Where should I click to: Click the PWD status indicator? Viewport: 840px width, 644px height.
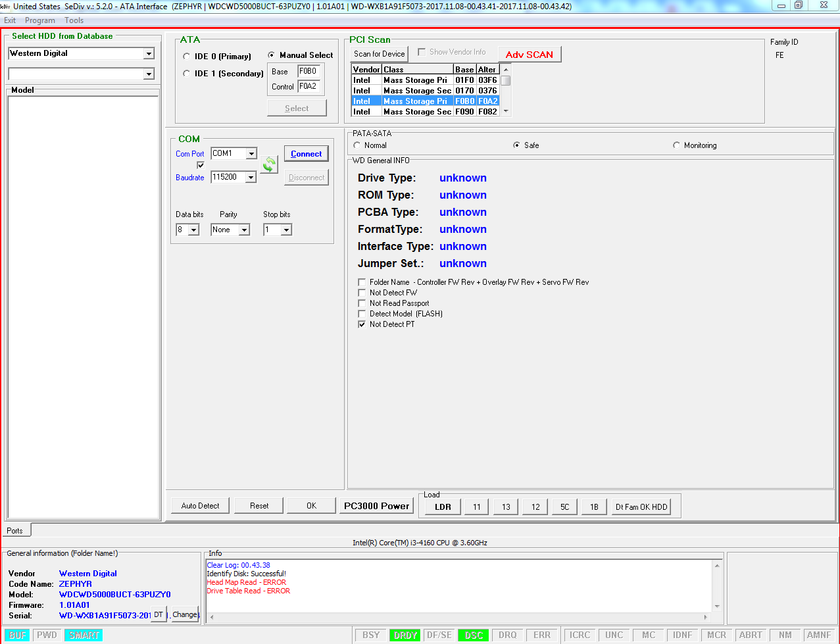[x=47, y=635]
